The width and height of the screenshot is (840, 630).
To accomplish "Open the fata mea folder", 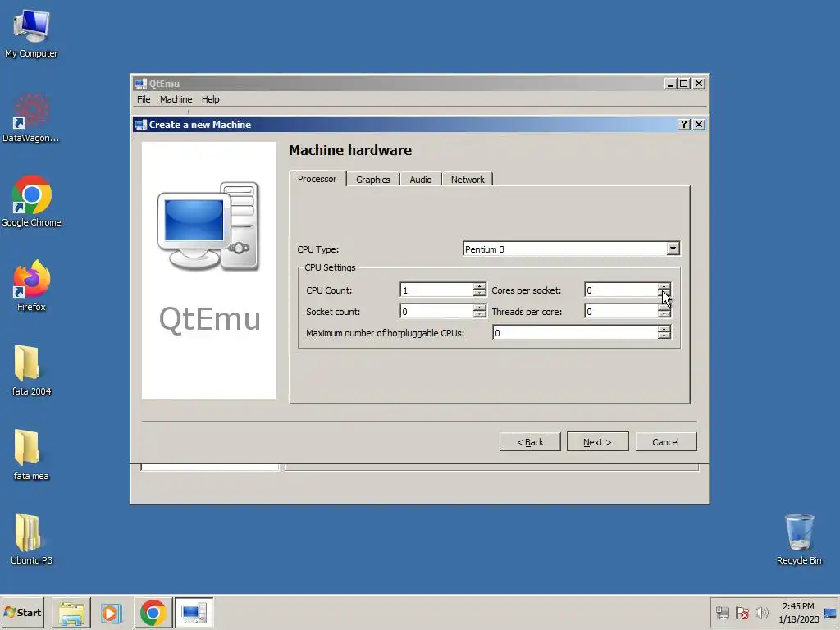I will point(31,454).
